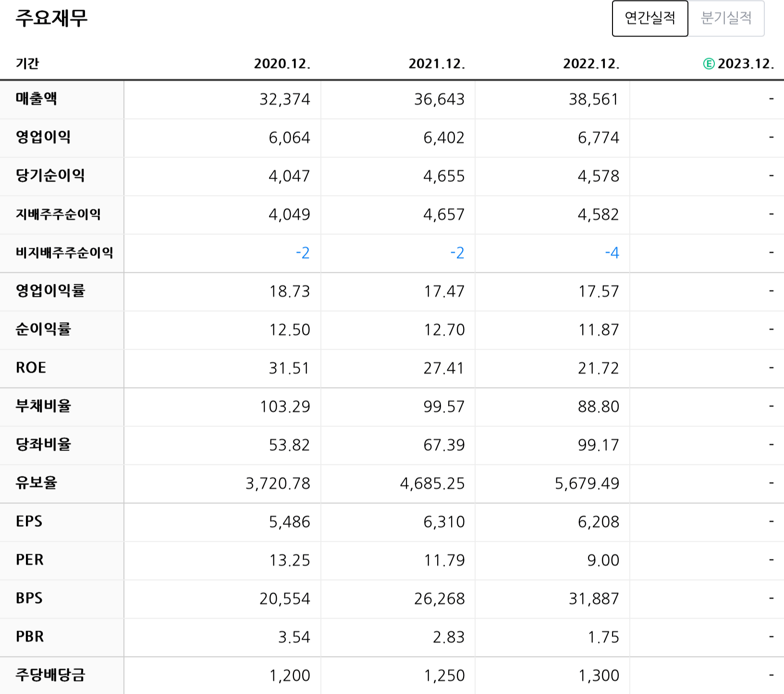The width and height of the screenshot is (784, 694).
Task: Click the ROE value 31.51
Action: [290, 368]
